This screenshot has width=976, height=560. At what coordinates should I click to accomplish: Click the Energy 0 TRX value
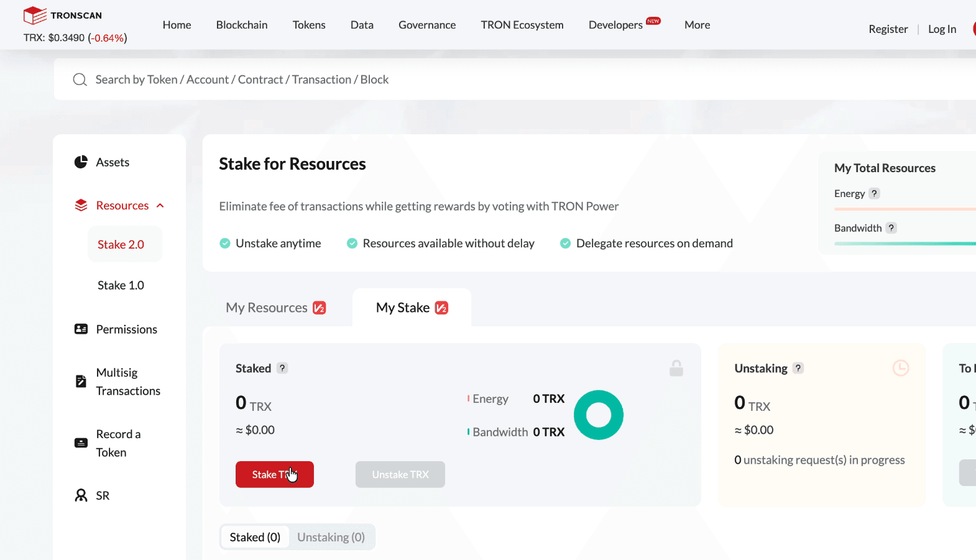pos(549,398)
